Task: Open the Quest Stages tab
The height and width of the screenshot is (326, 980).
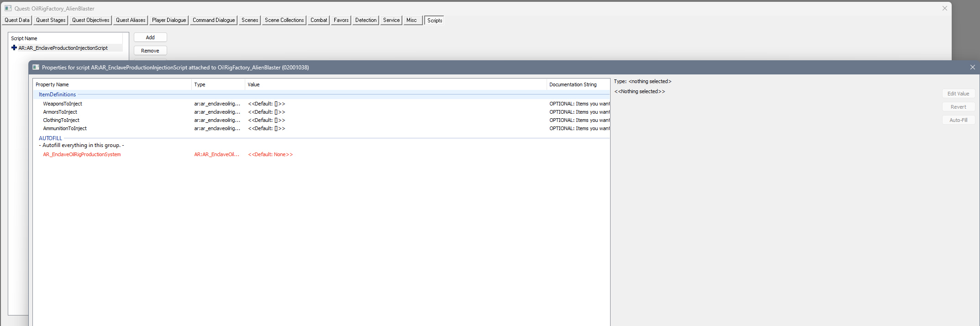Action: coord(51,20)
